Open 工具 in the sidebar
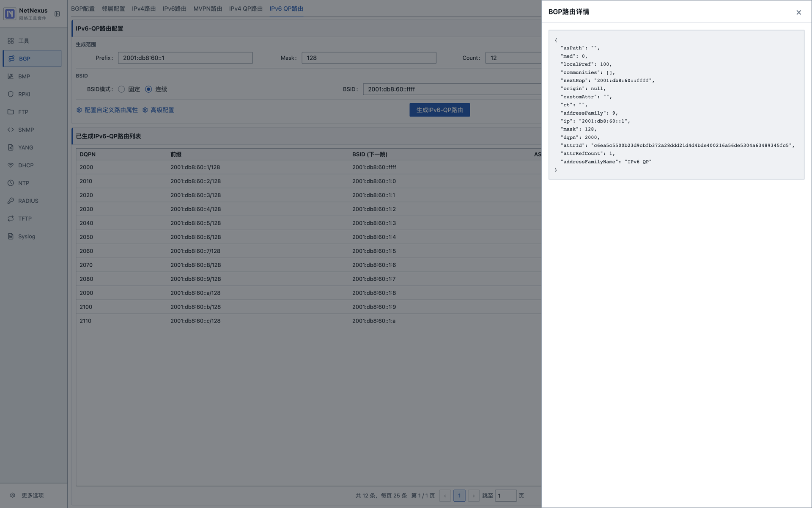Viewport: 812px width, 508px height. coord(32,41)
